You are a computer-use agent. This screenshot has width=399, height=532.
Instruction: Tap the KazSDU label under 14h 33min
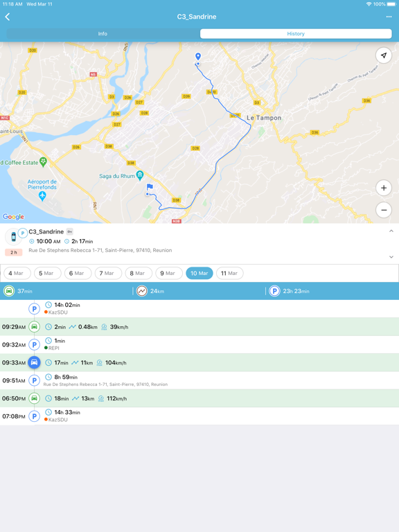pyautogui.click(x=57, y=420)
